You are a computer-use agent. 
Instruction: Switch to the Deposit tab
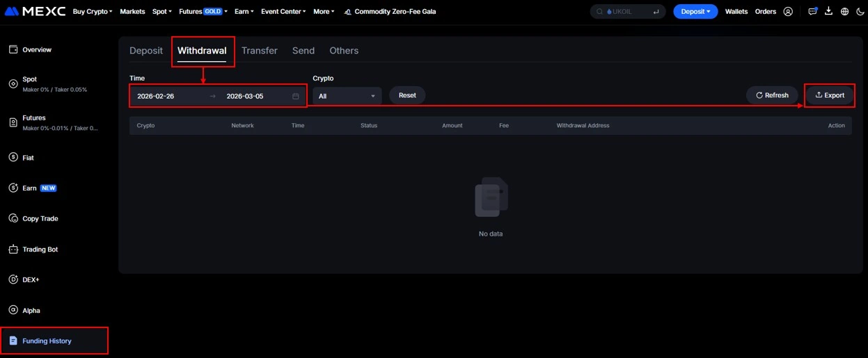[x=146, y=51]
